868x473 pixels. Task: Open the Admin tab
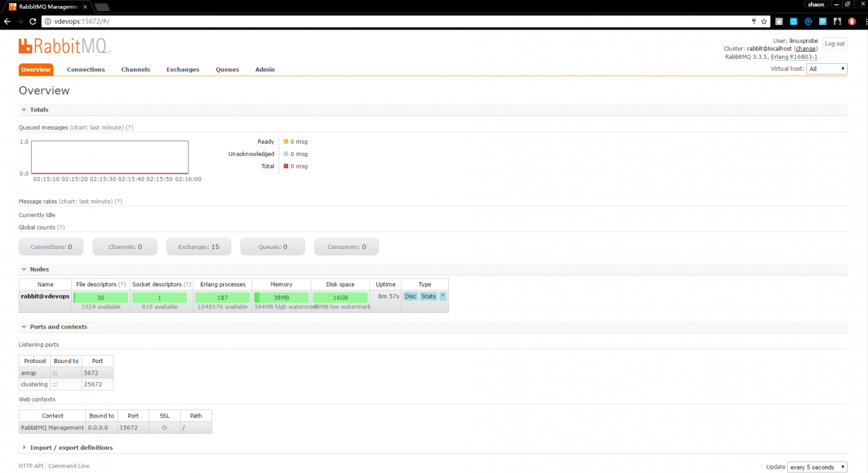[264, 69]
